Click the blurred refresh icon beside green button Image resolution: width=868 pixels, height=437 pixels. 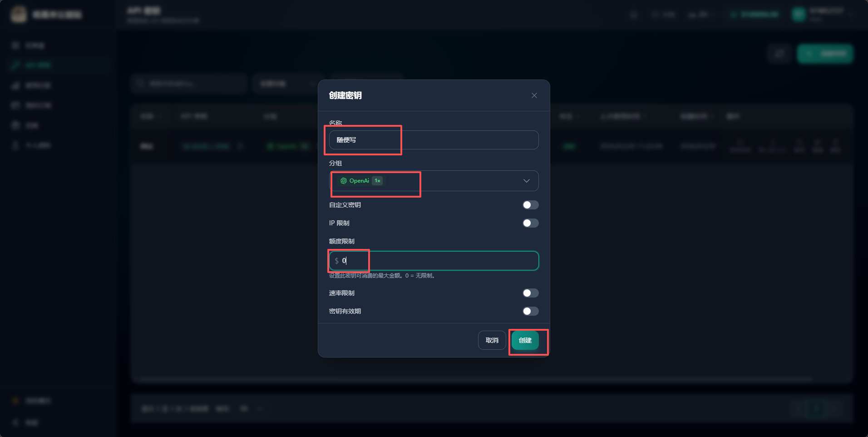(779, 54)
